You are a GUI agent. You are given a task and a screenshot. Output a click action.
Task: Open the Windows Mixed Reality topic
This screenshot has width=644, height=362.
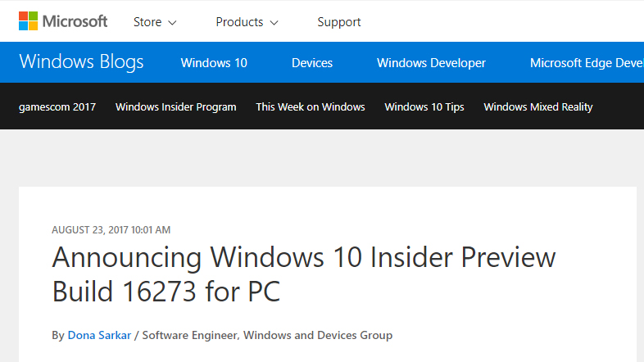coord(538,106)
